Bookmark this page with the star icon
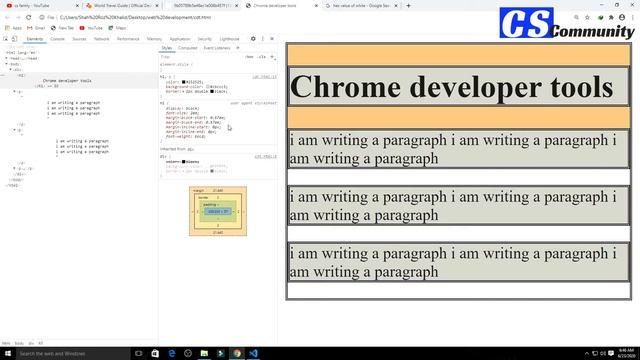 pos(587,18)
